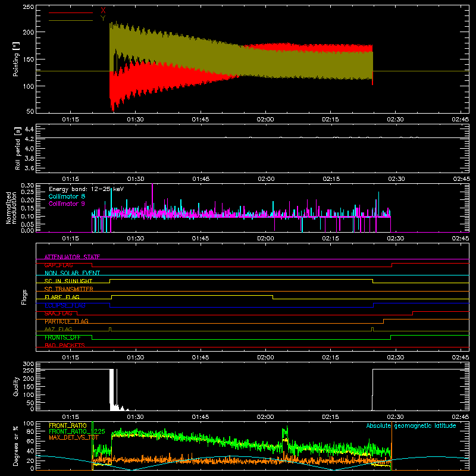
Task: Click the Roll period axis title
Action: [x=17, y=148]
